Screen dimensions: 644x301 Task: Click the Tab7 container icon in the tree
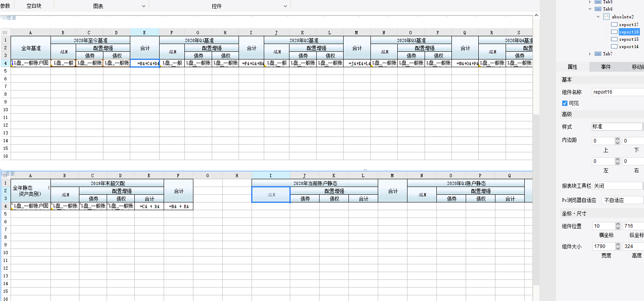[x=598, y=54]
